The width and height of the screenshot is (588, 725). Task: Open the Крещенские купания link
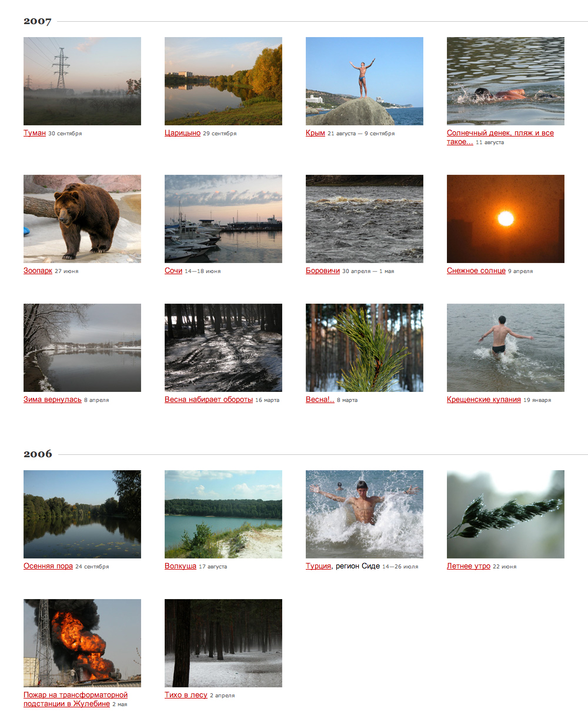coord(484,400)
